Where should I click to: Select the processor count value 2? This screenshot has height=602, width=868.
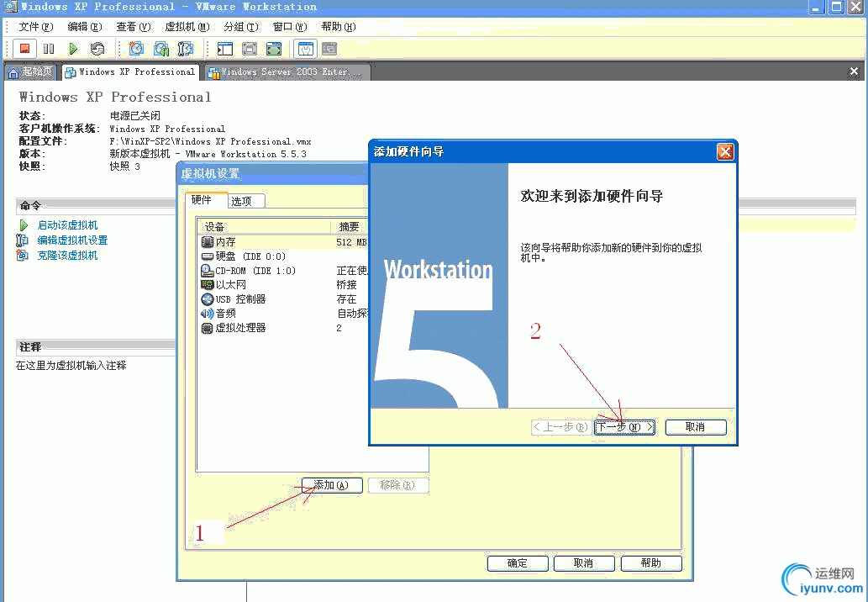339,329
